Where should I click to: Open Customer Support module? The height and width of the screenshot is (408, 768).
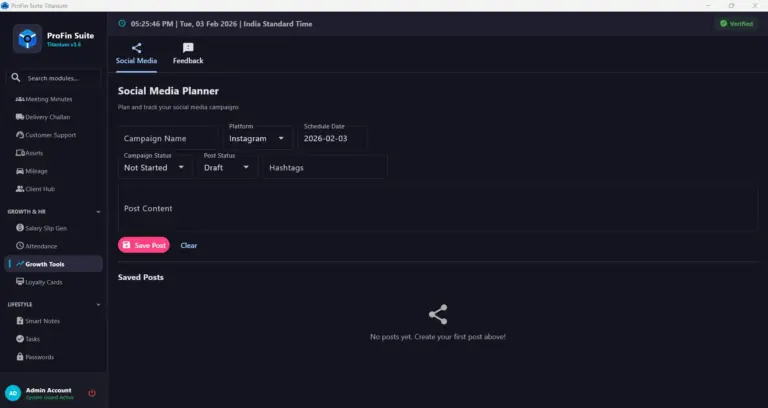[x=50, y=135]
